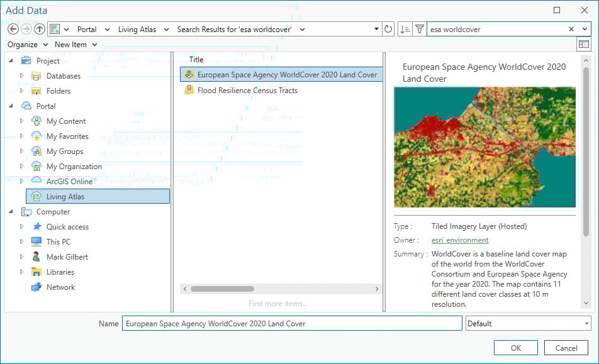Open the sort options icon
599x364 pixels.
(x=404, y=29)
